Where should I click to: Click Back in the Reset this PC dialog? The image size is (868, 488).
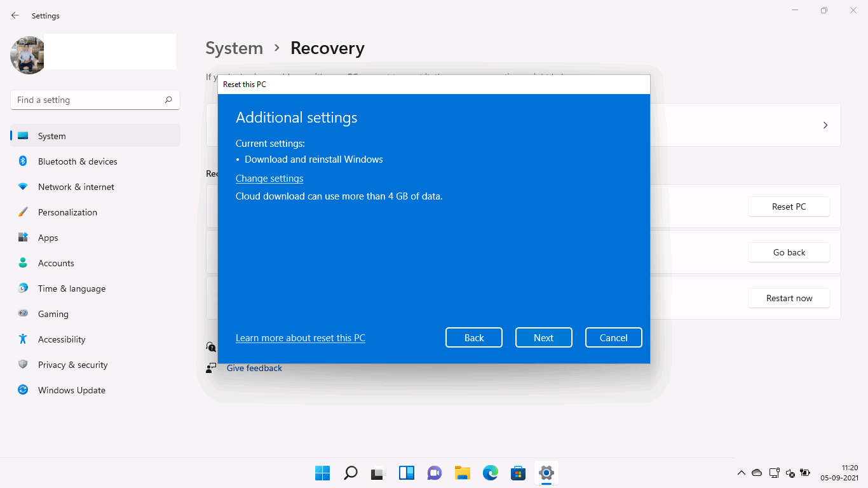tap(474, 337)
